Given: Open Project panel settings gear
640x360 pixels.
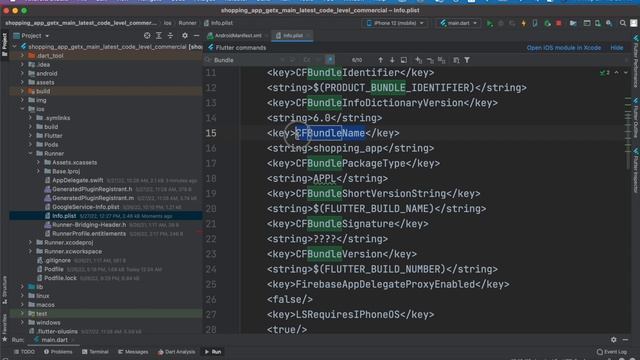Looking at the screenshot, I should (x=185, y=36).
